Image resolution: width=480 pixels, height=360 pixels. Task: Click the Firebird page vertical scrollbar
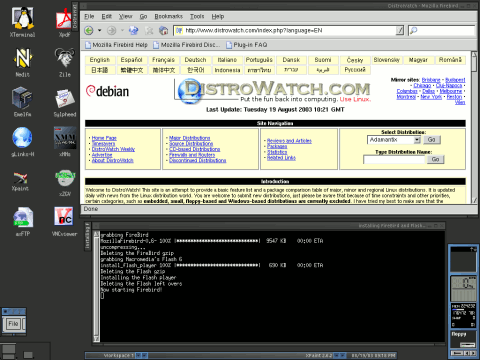(x=474, y=127)
